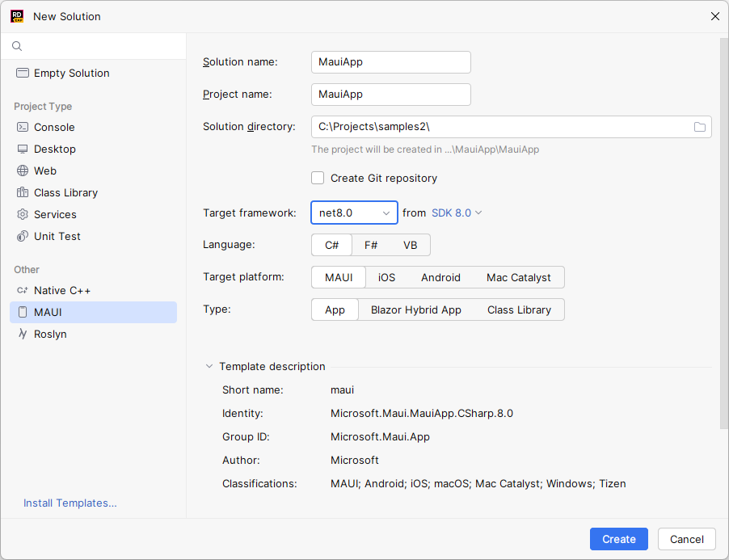Collapse the Template description section
This screenshot has width=729, height=560.
coord(209,366)
